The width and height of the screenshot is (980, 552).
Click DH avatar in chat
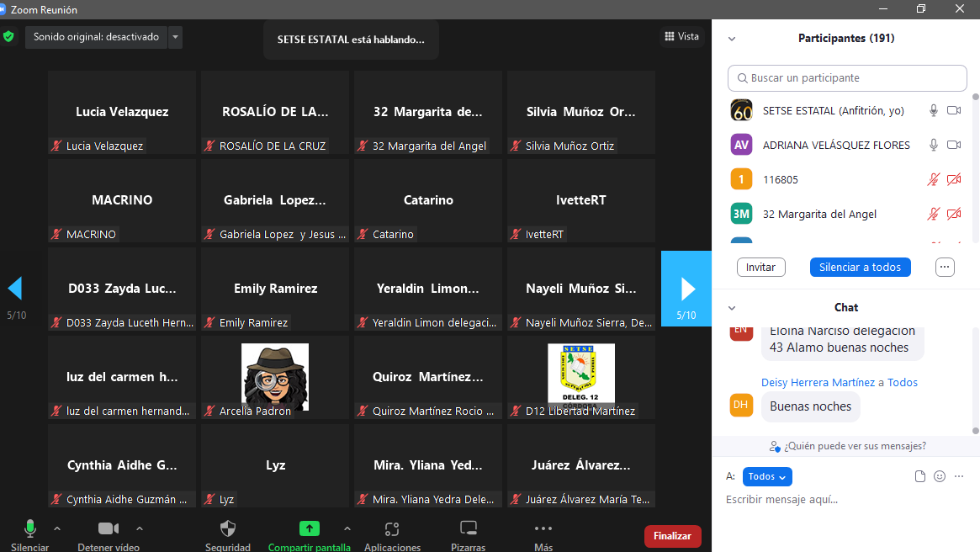(x=741, y=405)
